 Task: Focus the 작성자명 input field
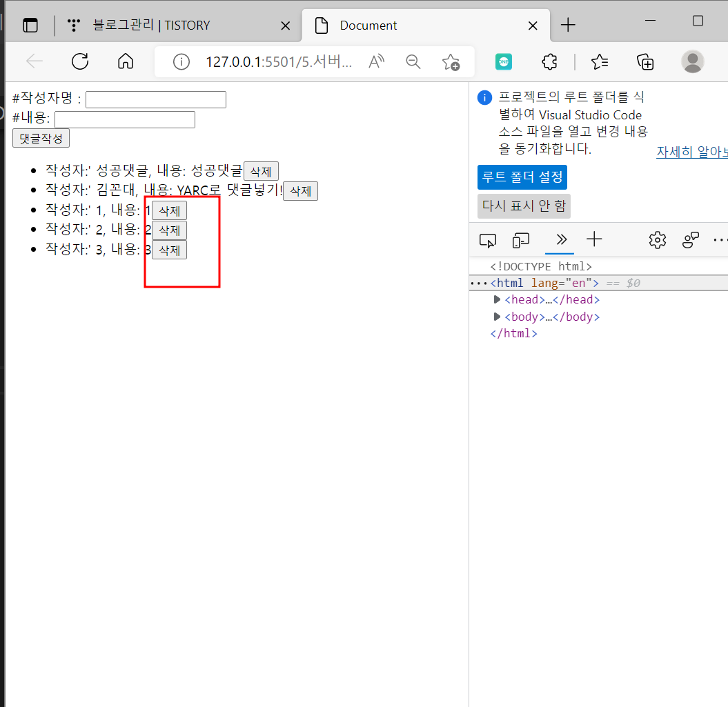[x=156, y=100]
